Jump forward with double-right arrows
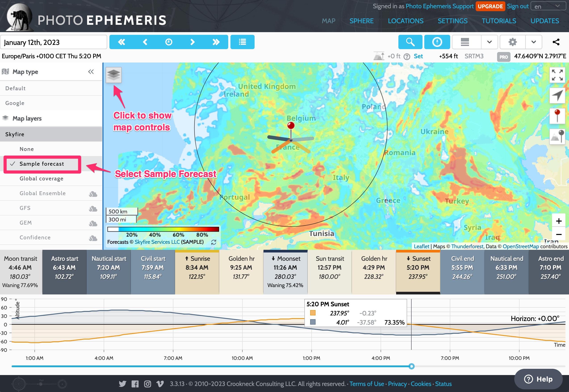 (216, 42)
